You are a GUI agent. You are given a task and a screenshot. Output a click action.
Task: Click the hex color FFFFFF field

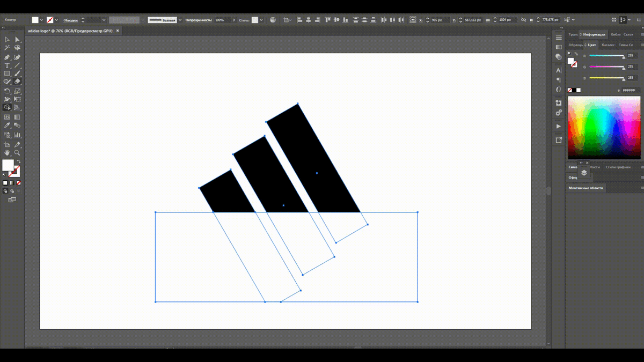click(630, 90)
